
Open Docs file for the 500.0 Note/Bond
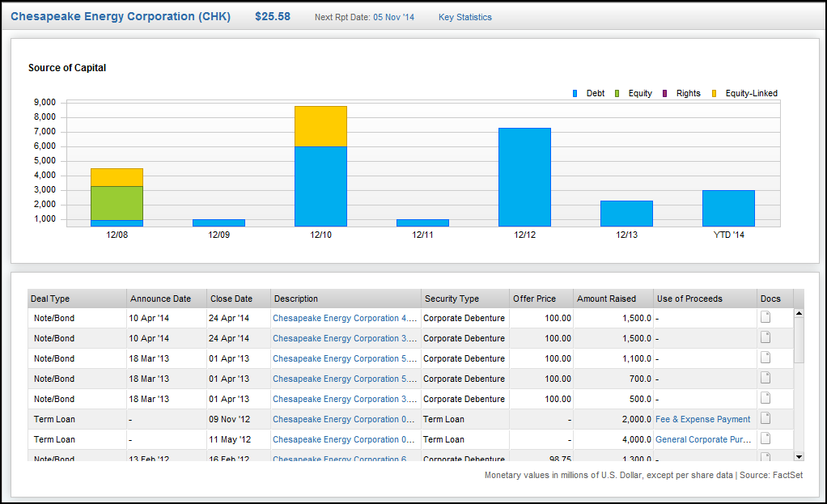765,399
